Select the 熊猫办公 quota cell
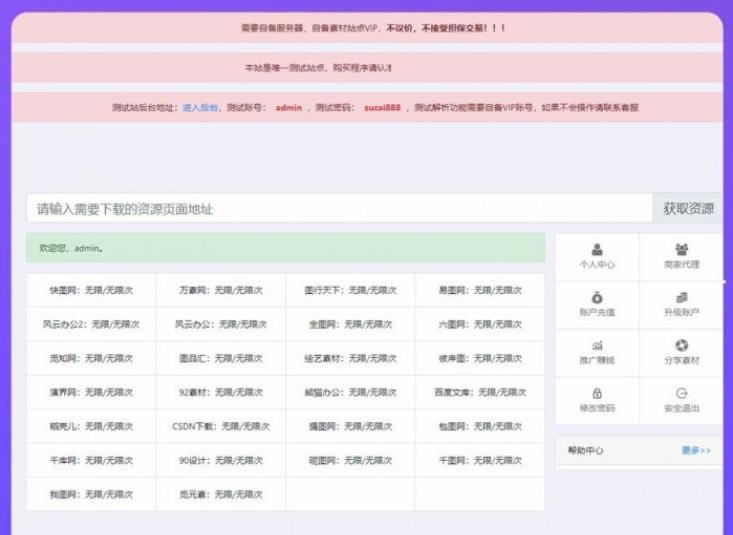The height and width of the screenshot is (535, 733). click(350, 392)
